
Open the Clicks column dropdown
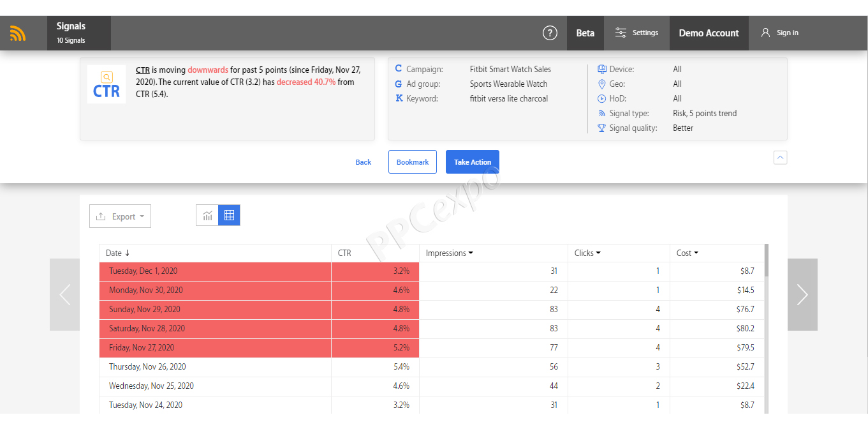tap(598, 253)
